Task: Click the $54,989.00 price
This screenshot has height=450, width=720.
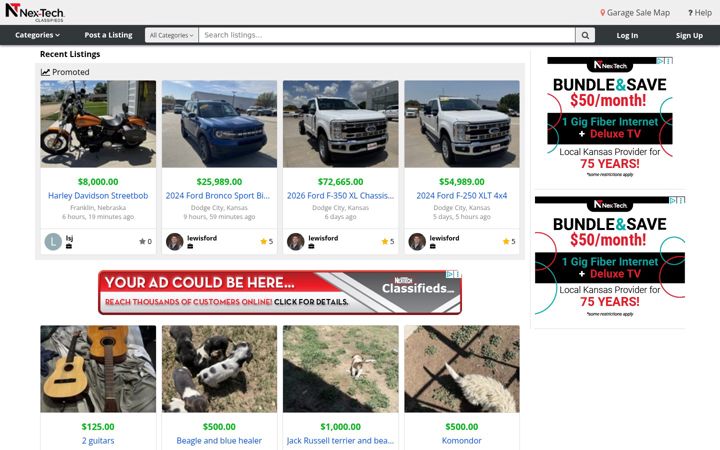Action: (x=462, y=182)
